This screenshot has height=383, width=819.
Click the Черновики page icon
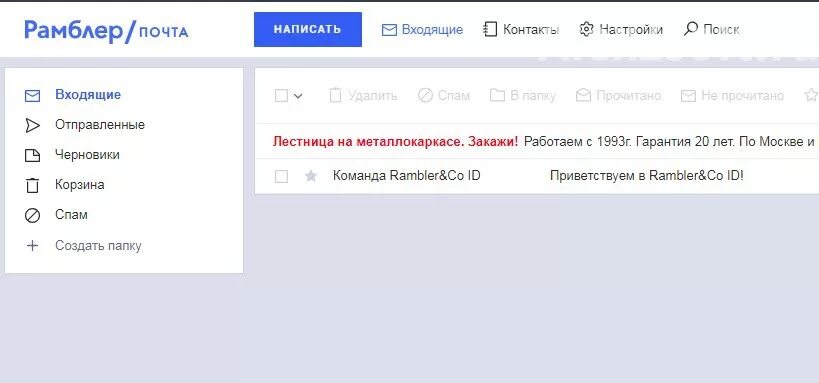32,156
